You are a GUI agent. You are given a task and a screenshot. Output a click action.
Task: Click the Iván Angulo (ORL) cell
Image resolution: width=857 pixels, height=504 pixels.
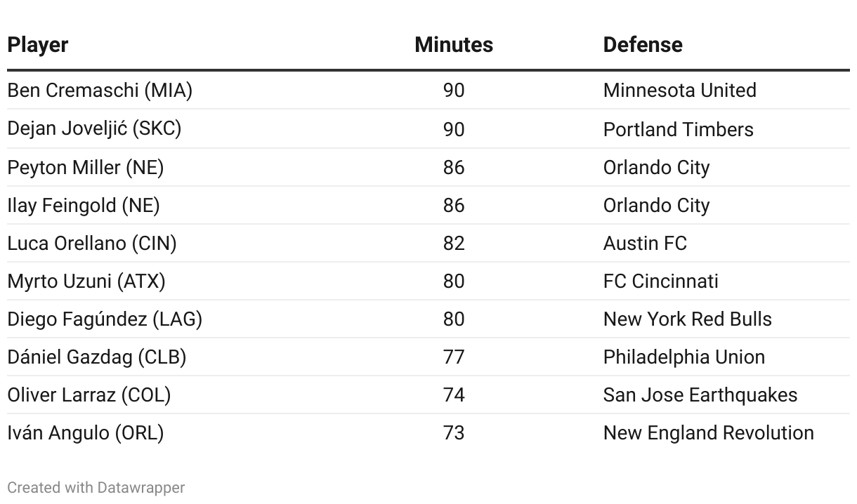point(86,433)
